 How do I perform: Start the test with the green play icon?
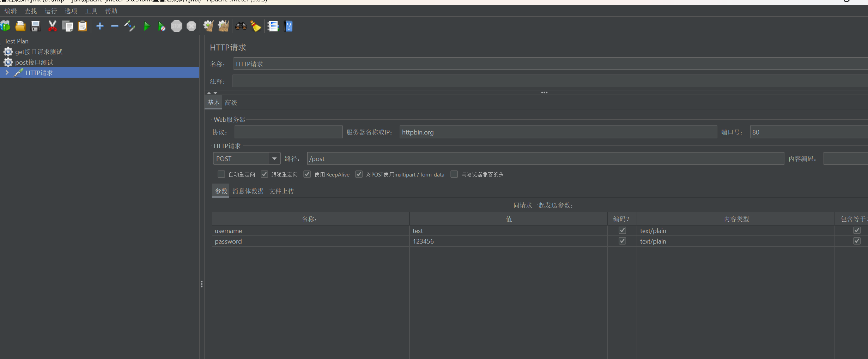[x=147, y=26]
